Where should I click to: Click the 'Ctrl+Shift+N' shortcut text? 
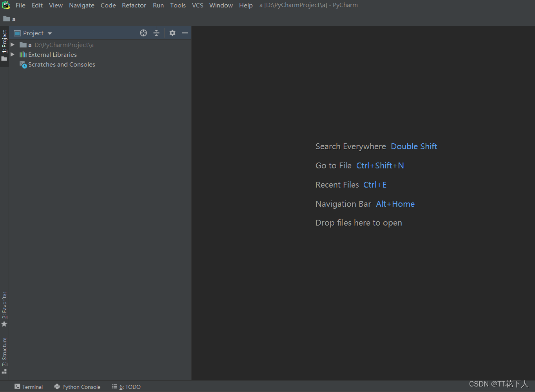coord(380,166)
